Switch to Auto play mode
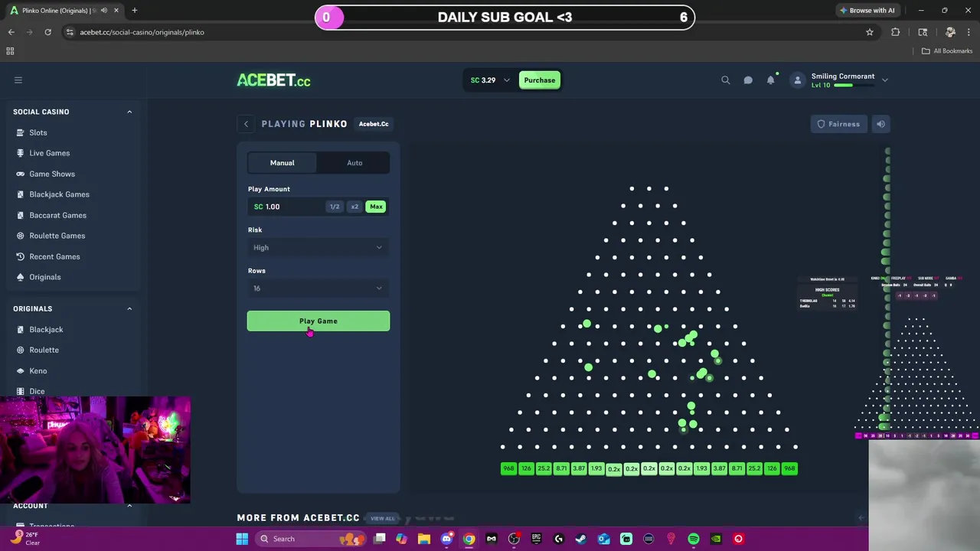Screen dimensions: 980x551 click(x=354, y=163)
